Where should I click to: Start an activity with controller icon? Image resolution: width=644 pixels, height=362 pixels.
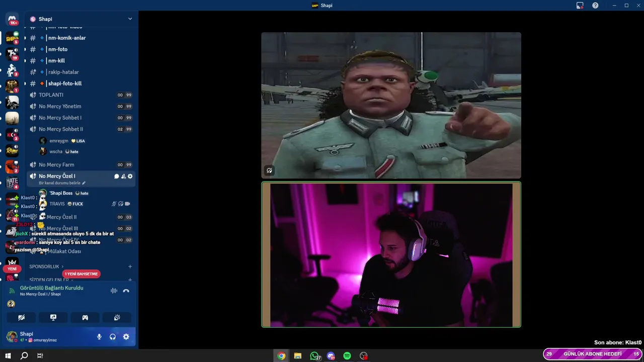[x=86, y=317]
